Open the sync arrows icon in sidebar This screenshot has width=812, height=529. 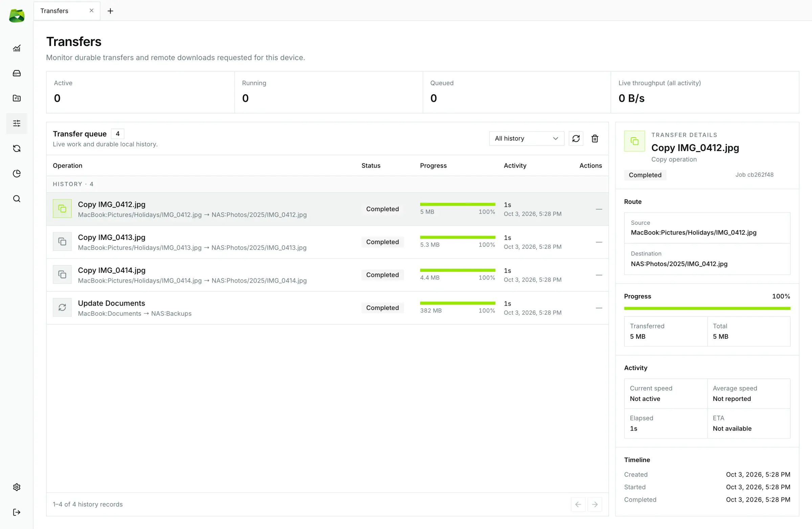click(16, 149)
